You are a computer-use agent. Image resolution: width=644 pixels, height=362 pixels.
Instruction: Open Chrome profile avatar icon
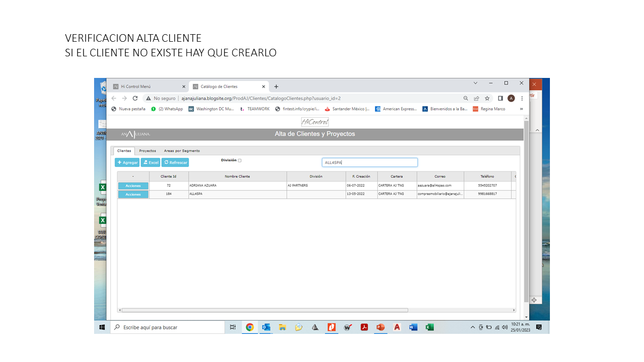[511, 99]
